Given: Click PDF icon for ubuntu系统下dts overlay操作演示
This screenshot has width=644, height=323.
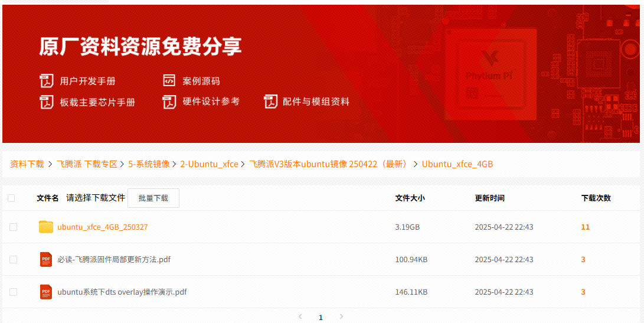Looking at the screenshot, I should point(46,292).
